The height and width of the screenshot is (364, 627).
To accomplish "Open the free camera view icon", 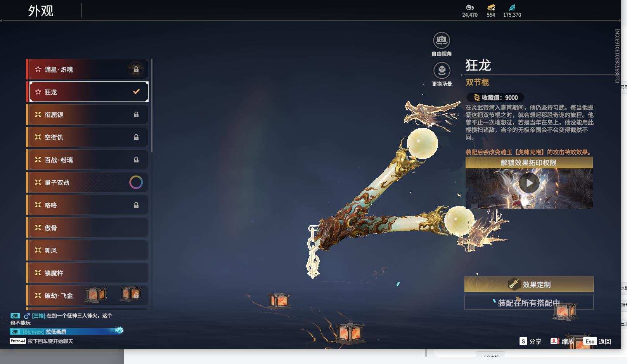I will (442, 40).
